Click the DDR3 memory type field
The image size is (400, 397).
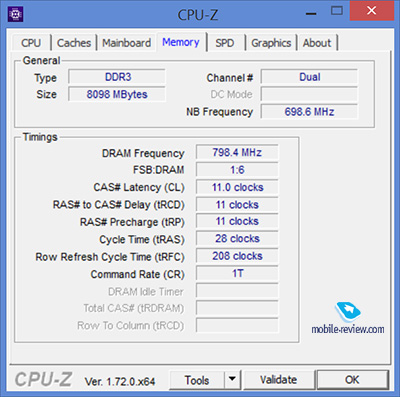point(117,77)
